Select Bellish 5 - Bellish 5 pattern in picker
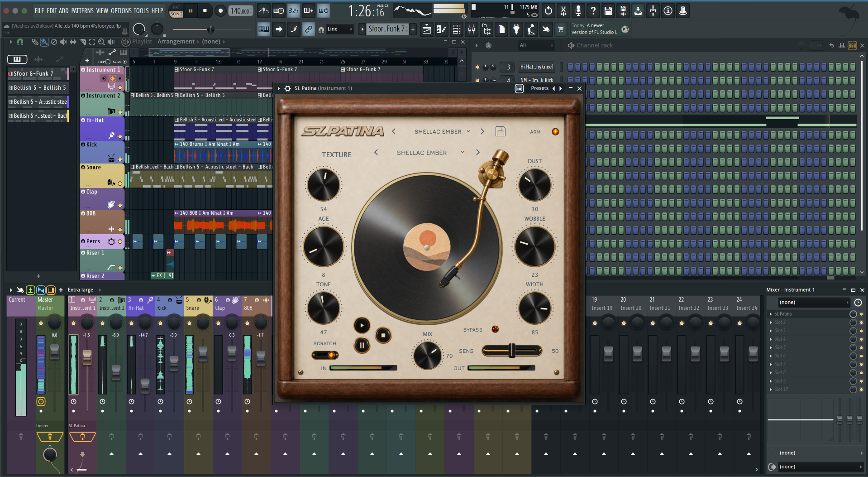Image resolution: width=868 pixels, height=477 pixels. click(x=39, y=88)
